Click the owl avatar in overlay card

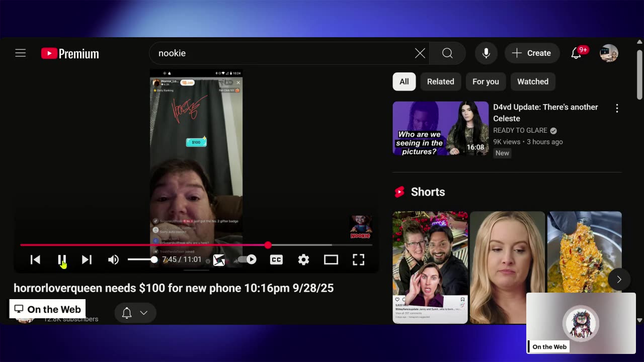pyautogui.click(x=581, y=323)
